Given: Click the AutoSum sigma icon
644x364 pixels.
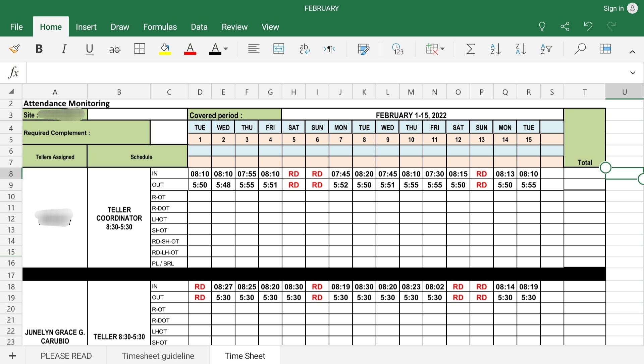Looking at the screenshot, I should coord(470,49).
